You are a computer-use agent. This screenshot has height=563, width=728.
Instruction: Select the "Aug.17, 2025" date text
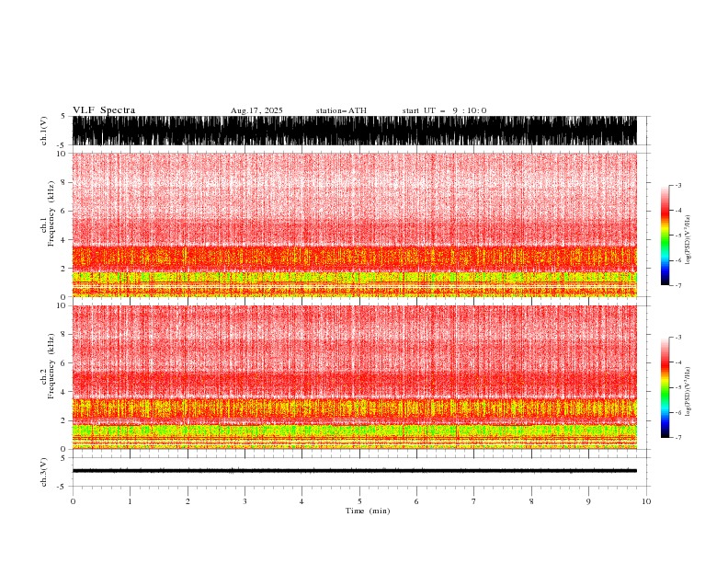[x=256, y=110]
